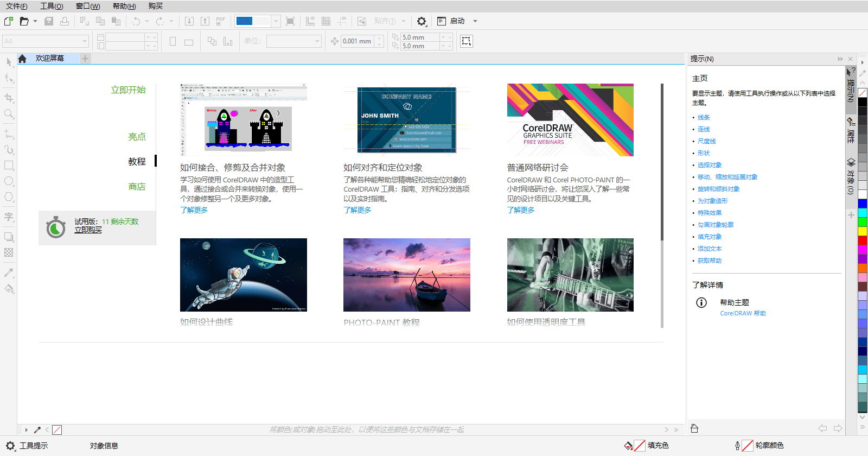
Task: Click the undo arrow icon
Action: click(136, 21)
